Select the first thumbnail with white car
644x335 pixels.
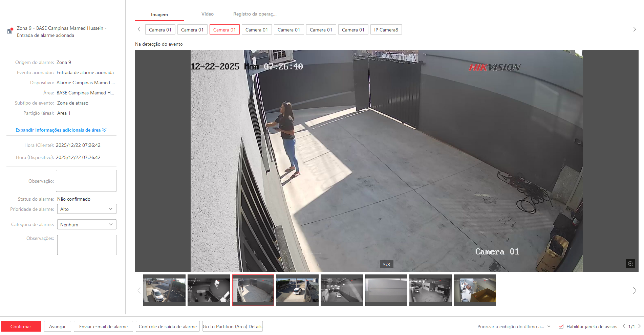tap(164, 290)
